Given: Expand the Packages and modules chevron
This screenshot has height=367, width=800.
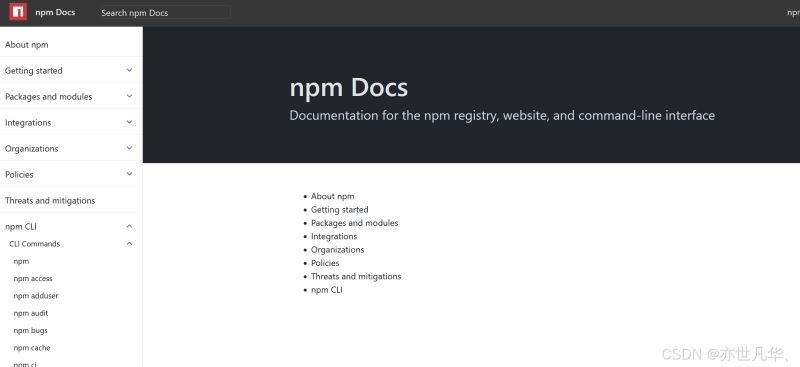Looking at the screenshot, I should coord(130,96).
